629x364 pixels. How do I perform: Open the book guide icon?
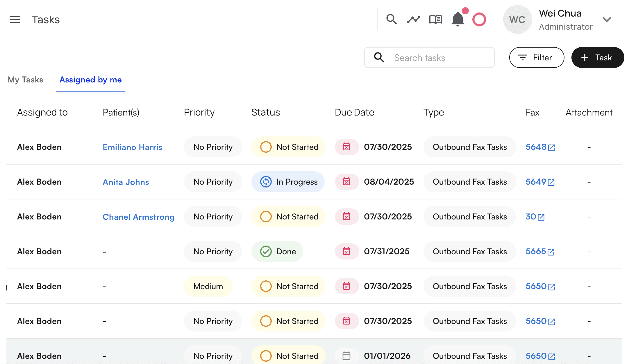(435, 19)
